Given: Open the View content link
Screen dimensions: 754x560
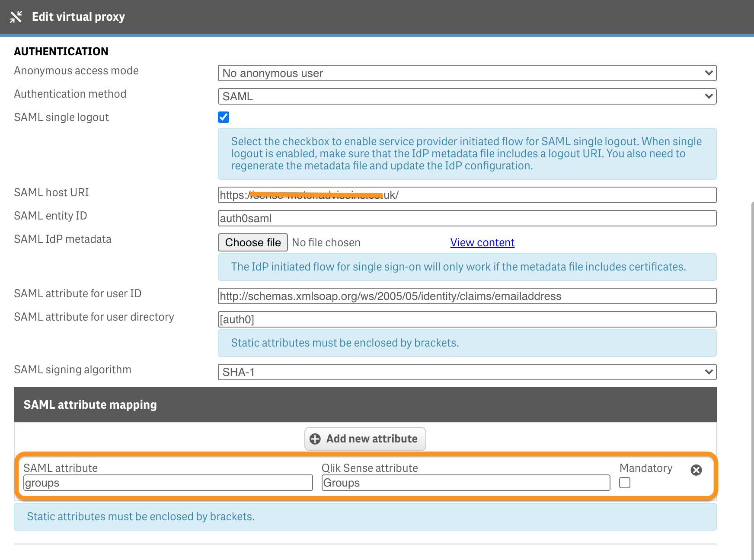Looking at the screenshot, I should point(482,242).
